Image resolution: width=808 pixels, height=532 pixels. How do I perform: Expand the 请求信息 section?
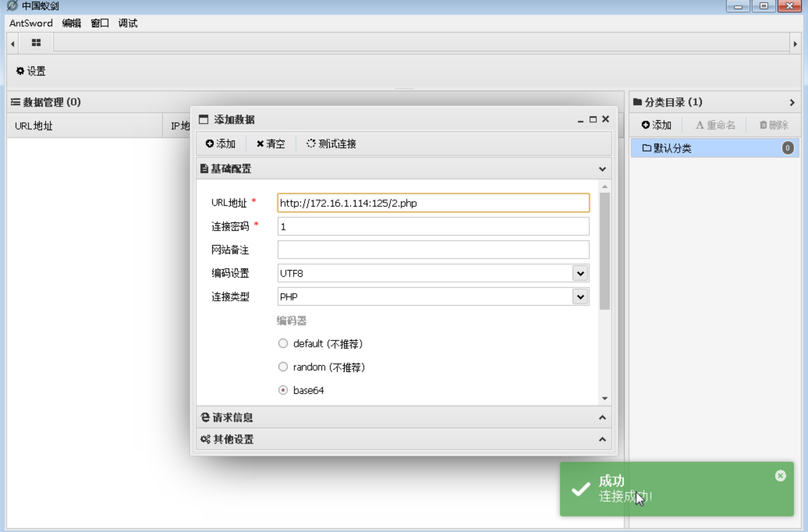click(x=403, y=417)
